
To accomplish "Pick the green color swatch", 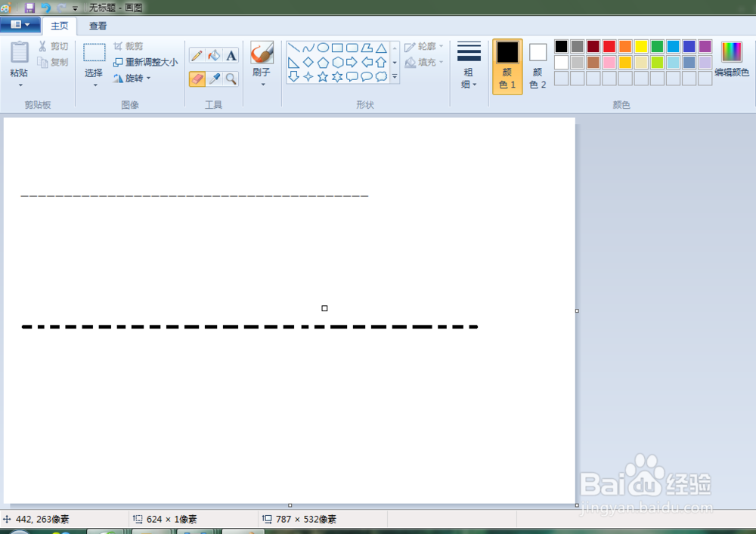I will pos(657,46).
